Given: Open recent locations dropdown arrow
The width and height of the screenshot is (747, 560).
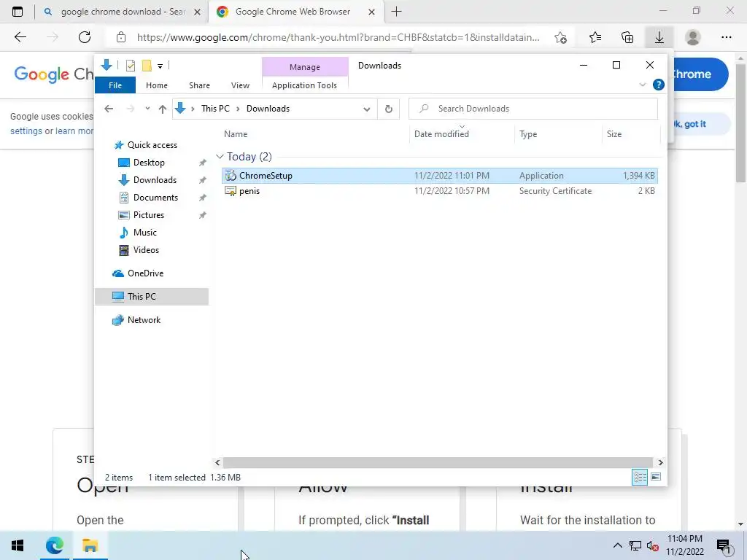Looking at the screenshot, I should 147,109.
